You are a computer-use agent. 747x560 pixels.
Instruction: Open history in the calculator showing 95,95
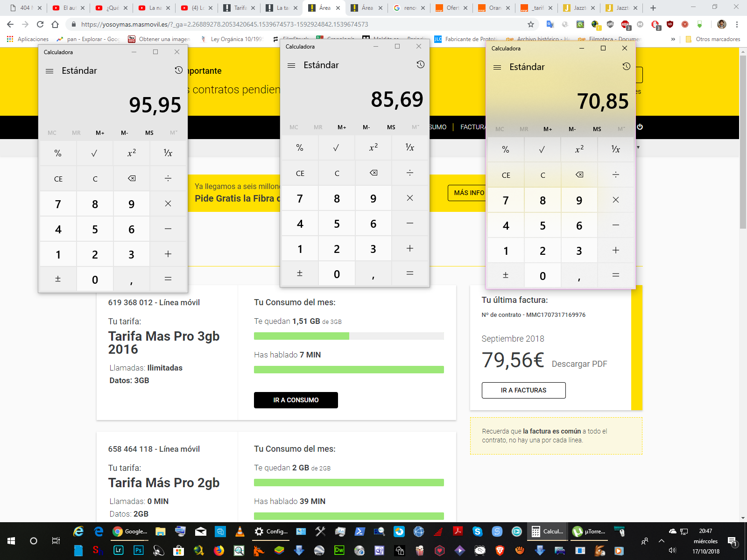click(x=178, y=70)
